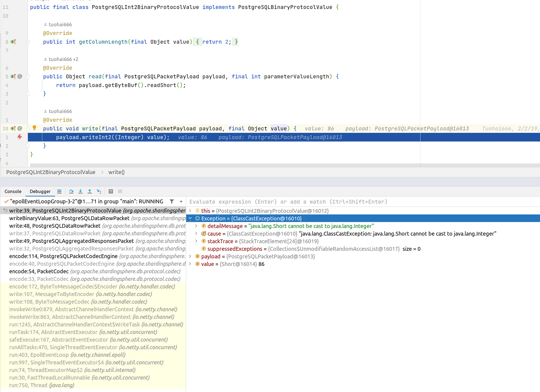Switch to the Console tab
Viewport: 540px width, 392px height.
coord(13,191)
